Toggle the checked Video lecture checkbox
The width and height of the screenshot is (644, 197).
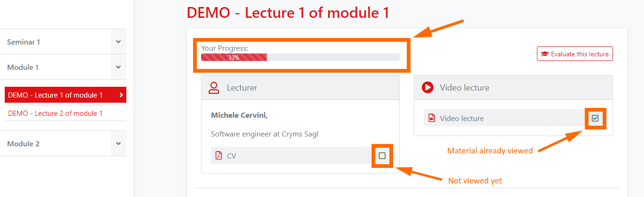click(x=595, y=118)
